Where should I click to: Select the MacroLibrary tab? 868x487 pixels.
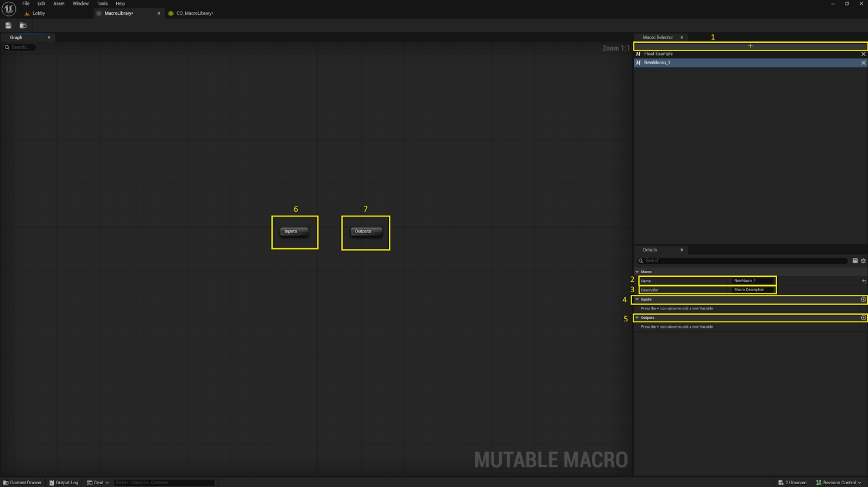[119, 14]
